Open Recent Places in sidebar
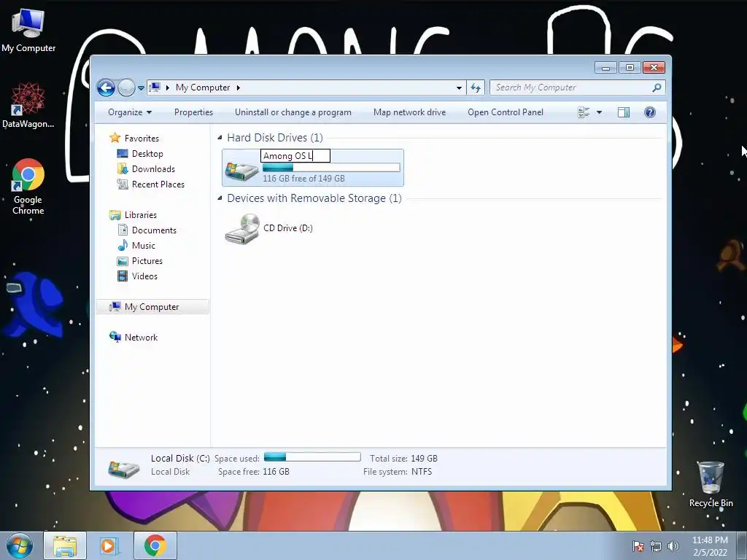Screen dimensions: 747x560 click(x=158, y=184)
